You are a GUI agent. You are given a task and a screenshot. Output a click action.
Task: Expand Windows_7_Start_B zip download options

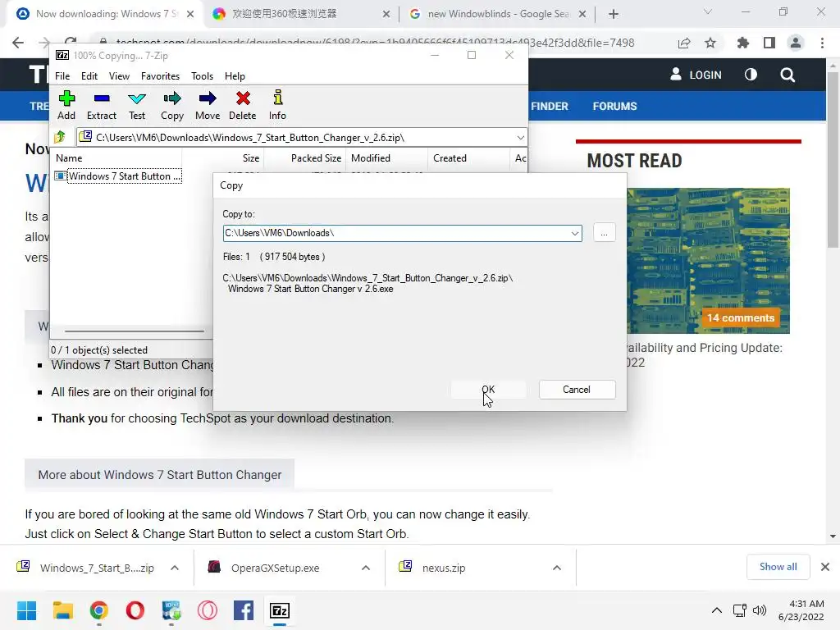tap(175, 568)
